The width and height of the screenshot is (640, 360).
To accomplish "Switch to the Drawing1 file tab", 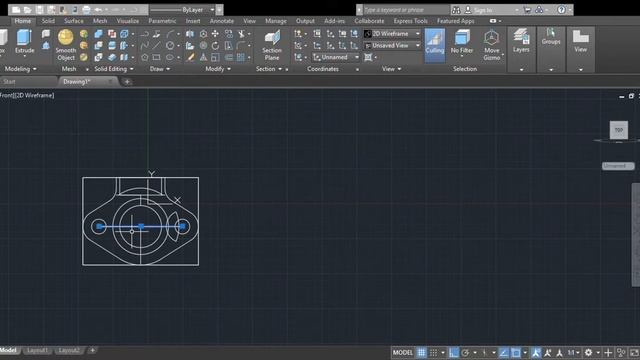I will [x=77, y=82].
